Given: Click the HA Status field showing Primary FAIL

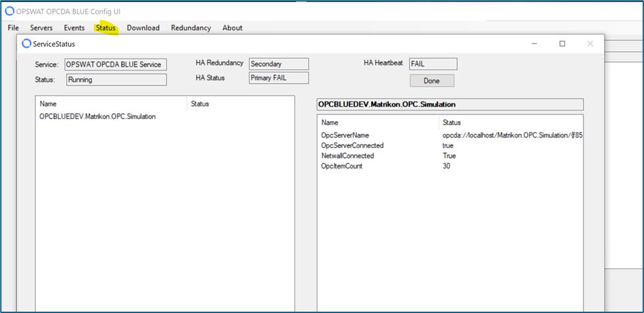Looking at the screenshot, I should [278, 78].
